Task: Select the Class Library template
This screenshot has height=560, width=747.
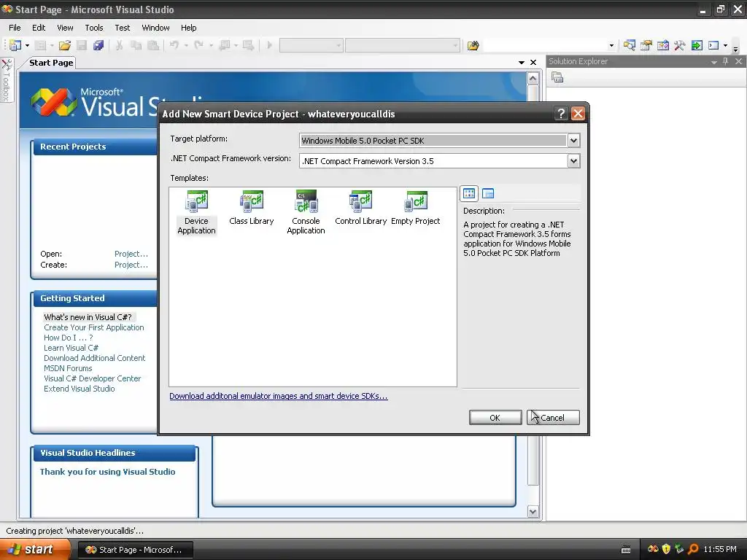Action: (x=252, y=208)
